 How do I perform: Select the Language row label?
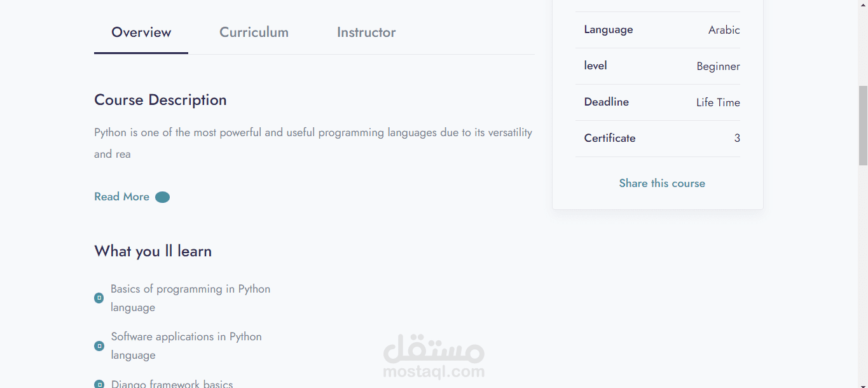point(609,30)
